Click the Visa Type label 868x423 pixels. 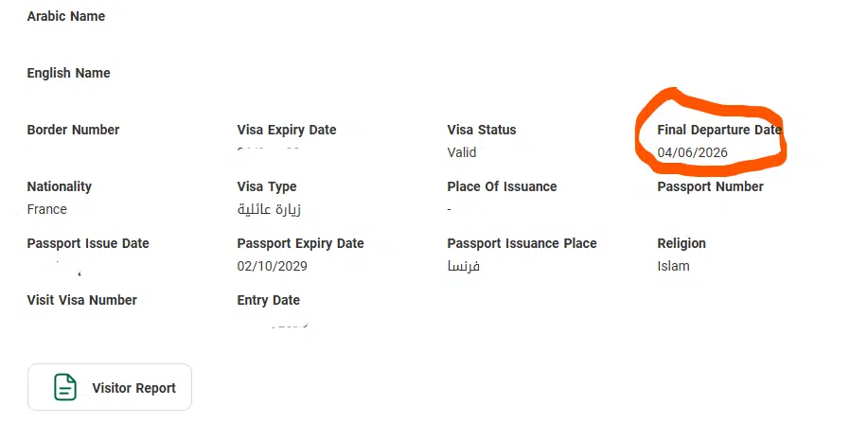[267, 186]
